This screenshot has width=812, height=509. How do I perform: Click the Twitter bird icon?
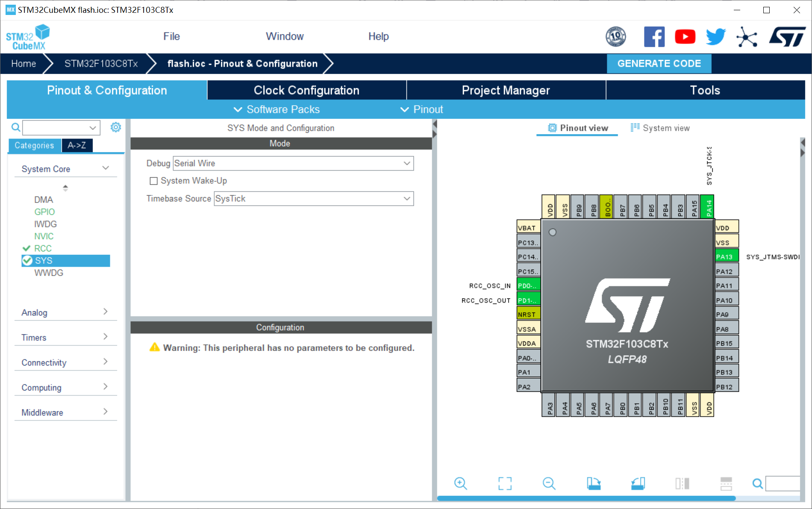716,37
